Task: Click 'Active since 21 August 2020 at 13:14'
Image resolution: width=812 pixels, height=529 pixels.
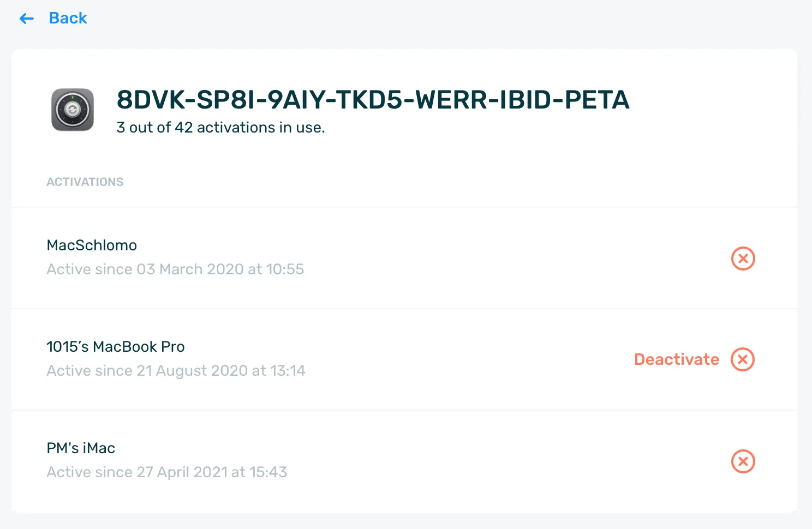Action: click(176, 371)
